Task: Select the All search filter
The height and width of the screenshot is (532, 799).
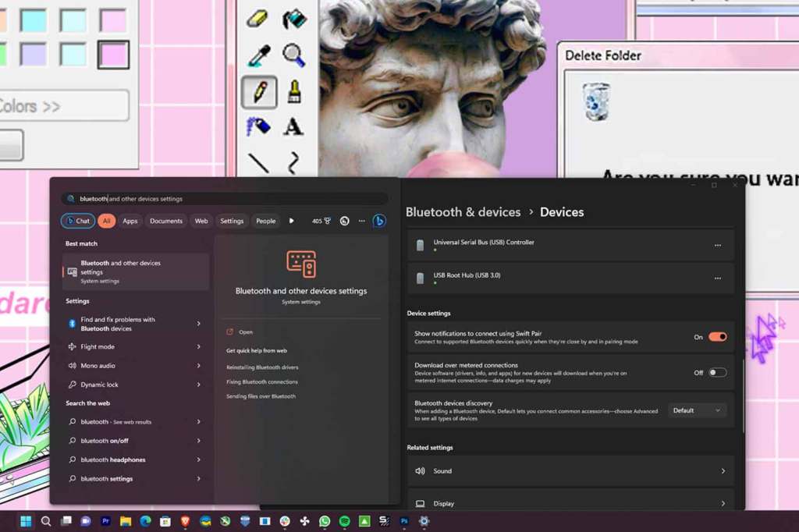Action: (106, 221)
